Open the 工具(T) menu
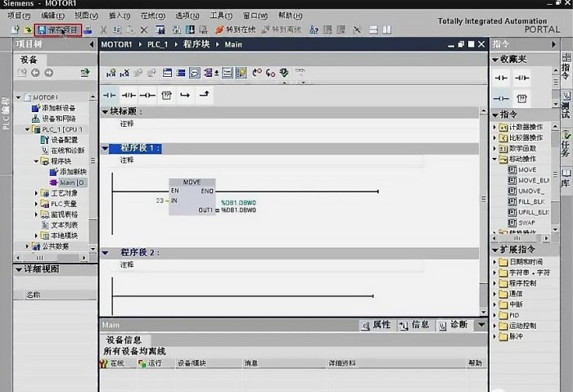573x392 pixels. [221, 16]
